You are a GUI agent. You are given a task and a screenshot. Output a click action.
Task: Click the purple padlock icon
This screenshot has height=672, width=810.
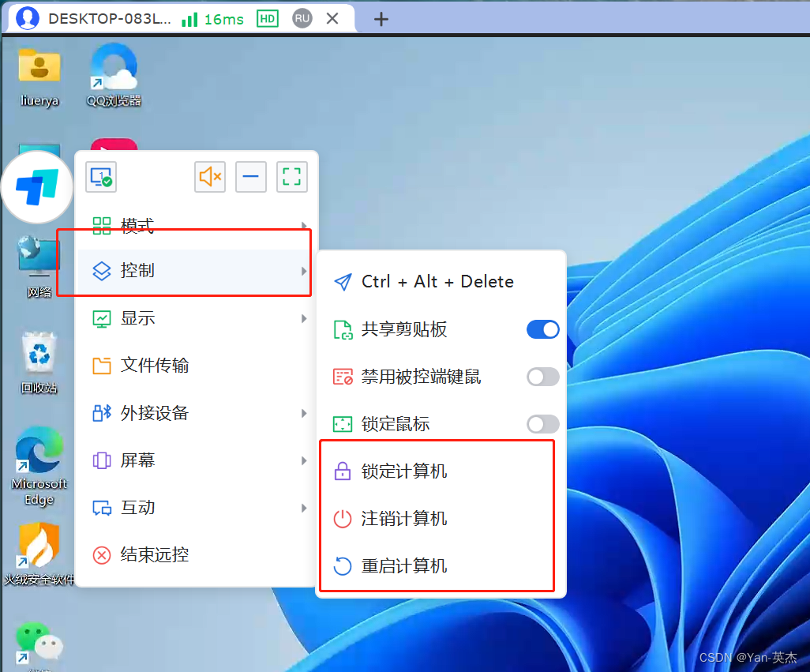click(343, 471)
